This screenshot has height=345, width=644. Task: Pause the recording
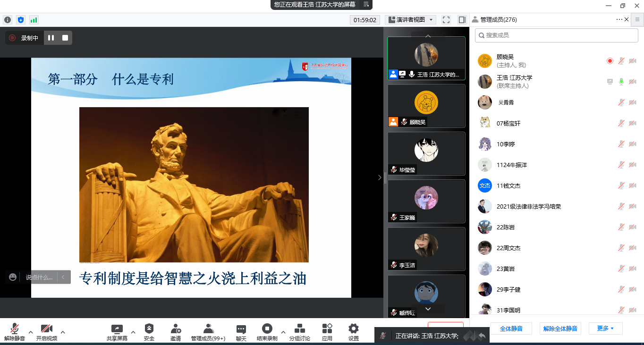51,38
